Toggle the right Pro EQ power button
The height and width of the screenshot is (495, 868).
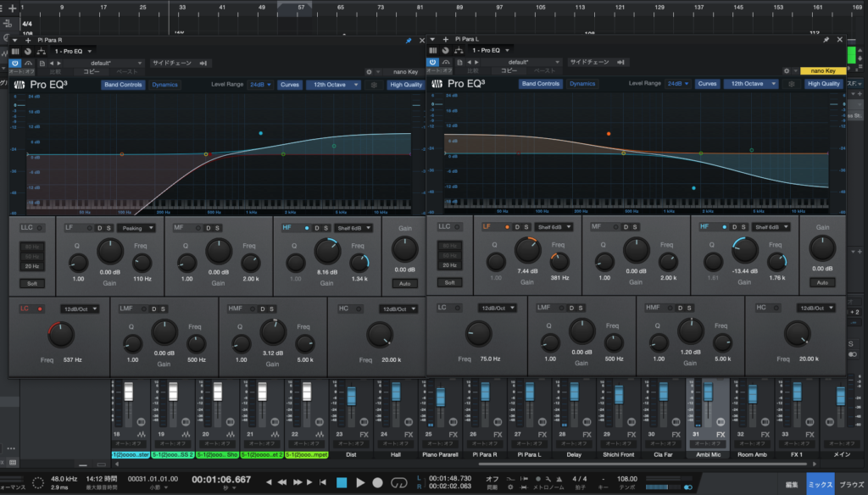coord(432,62)
